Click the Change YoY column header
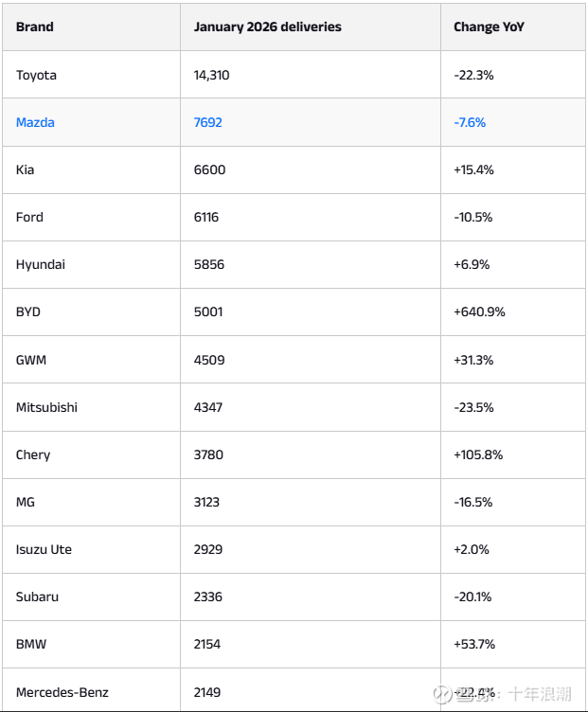The width and height of the screenshot is (588, 712). [489, 27]
